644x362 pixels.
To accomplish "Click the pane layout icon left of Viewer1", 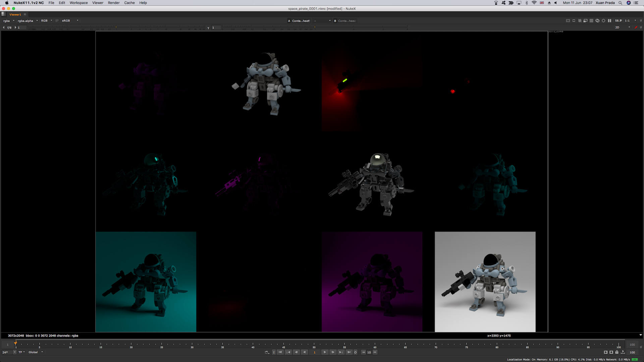I will [x=3, y=14].
